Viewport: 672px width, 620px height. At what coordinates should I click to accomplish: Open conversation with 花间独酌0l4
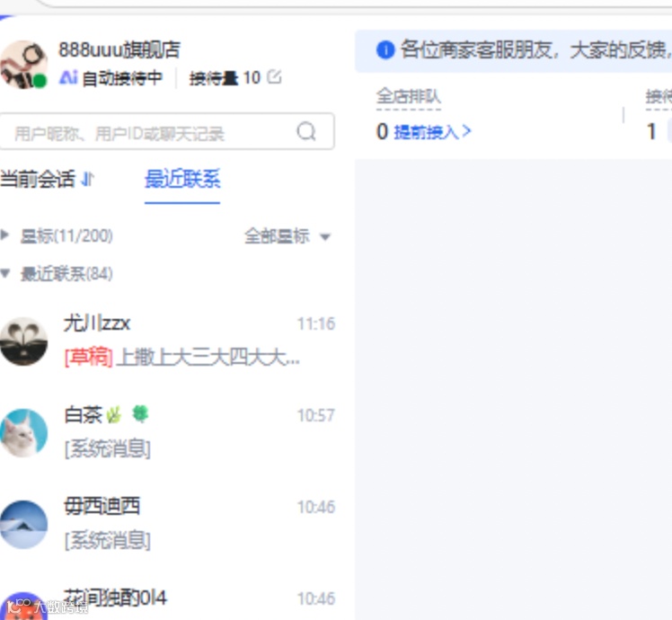pos(168,602)
